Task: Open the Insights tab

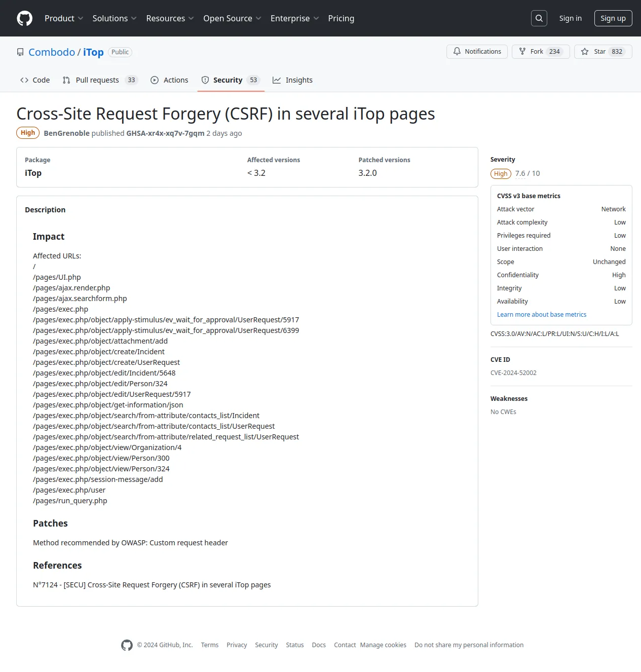Action: 292,80
